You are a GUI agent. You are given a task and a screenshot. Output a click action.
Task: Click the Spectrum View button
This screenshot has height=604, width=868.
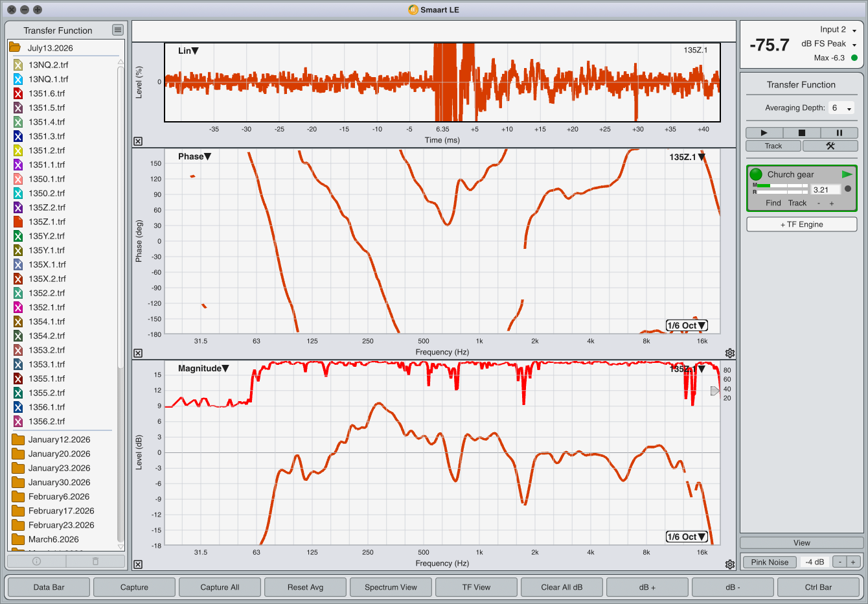[391, 587]
